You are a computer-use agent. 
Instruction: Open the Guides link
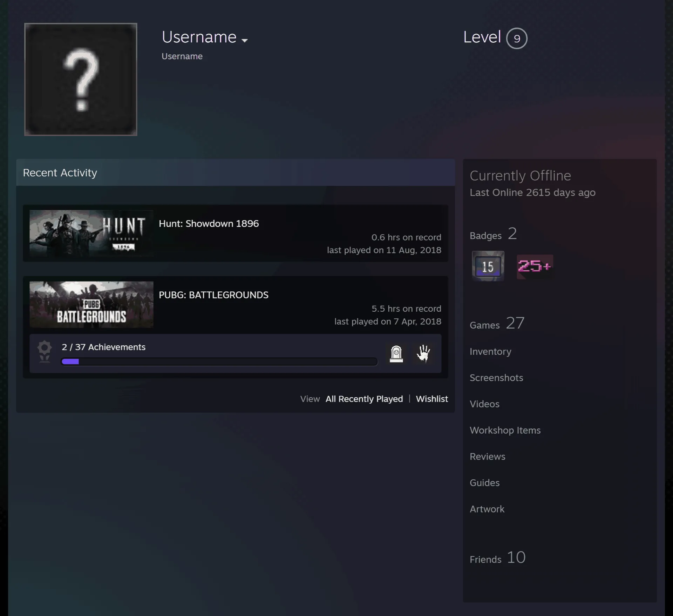(x=484, y=483)
